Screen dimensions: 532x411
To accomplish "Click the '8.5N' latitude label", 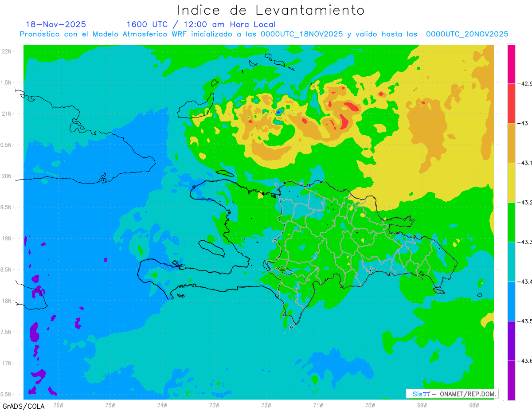I will 6,270.
